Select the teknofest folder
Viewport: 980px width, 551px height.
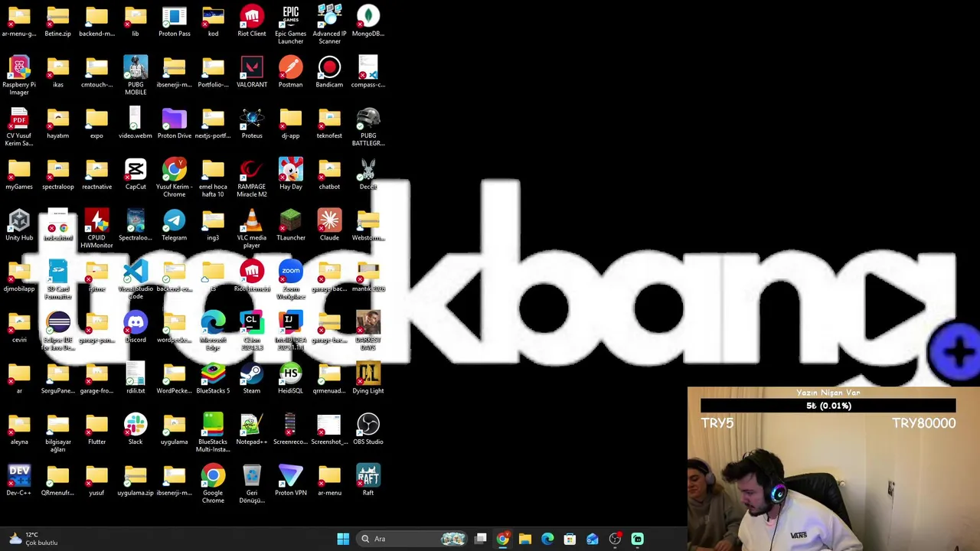pos(329,124)
